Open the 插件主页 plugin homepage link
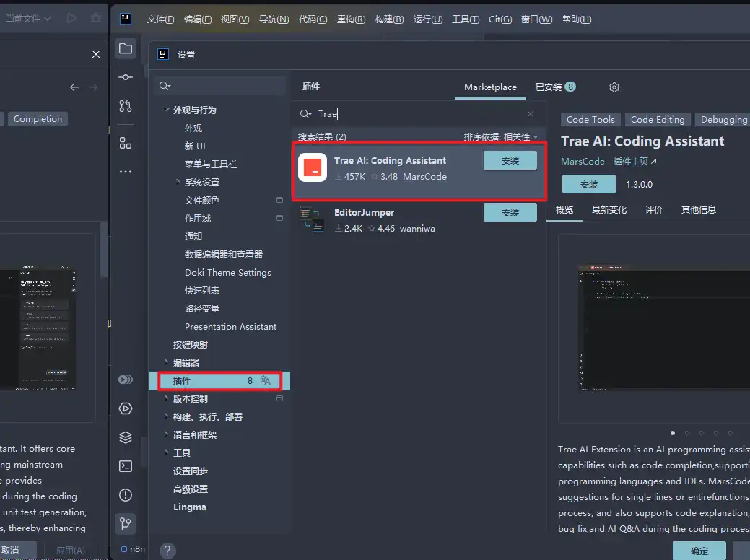 click(635, 162)
